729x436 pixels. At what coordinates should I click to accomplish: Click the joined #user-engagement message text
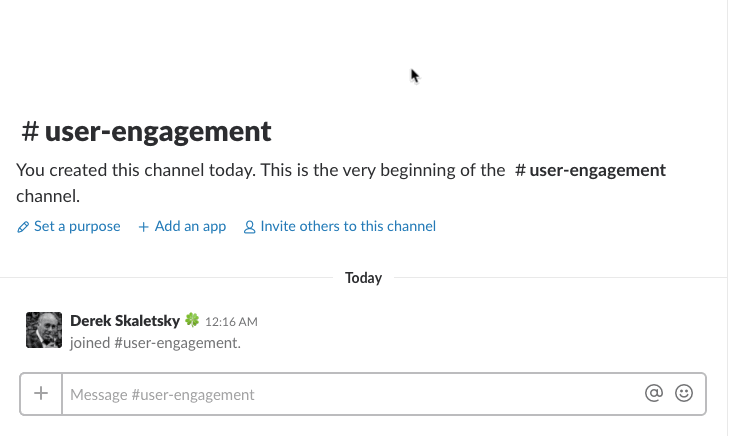[x=155, y=343]
